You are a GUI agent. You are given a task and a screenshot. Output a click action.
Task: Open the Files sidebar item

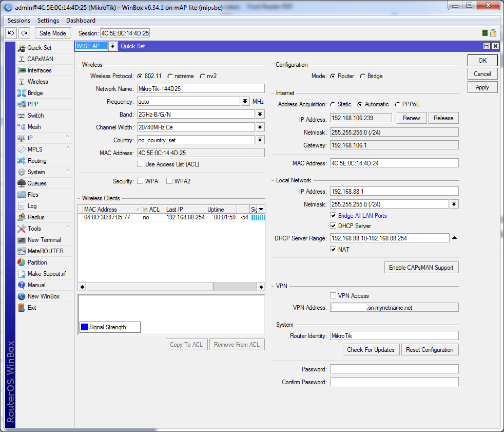[x=33, y=195]
